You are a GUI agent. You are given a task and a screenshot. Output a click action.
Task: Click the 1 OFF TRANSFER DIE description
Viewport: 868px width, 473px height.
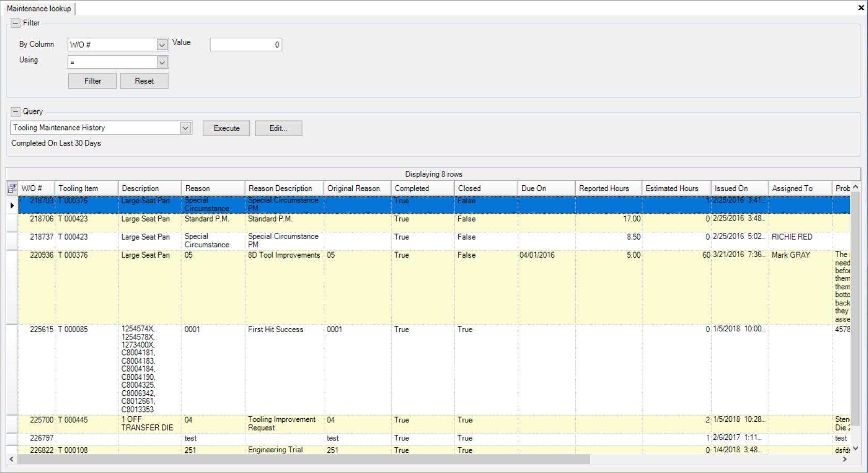point(150,424)
